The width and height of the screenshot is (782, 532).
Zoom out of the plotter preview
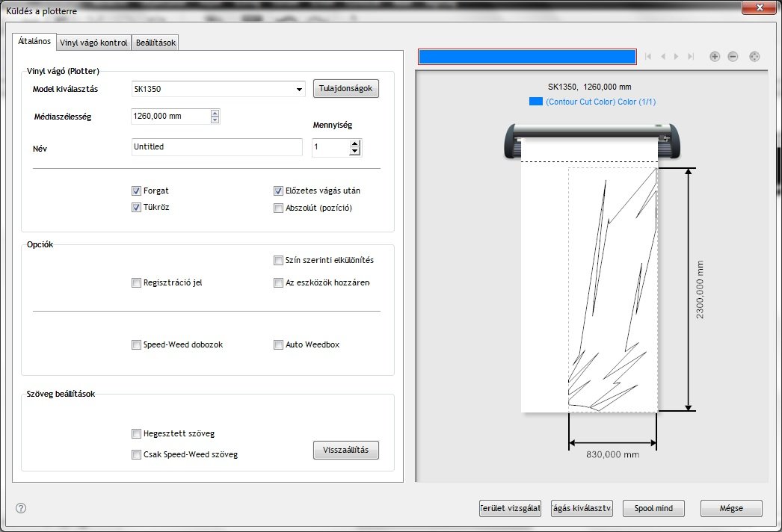(733, 57)
